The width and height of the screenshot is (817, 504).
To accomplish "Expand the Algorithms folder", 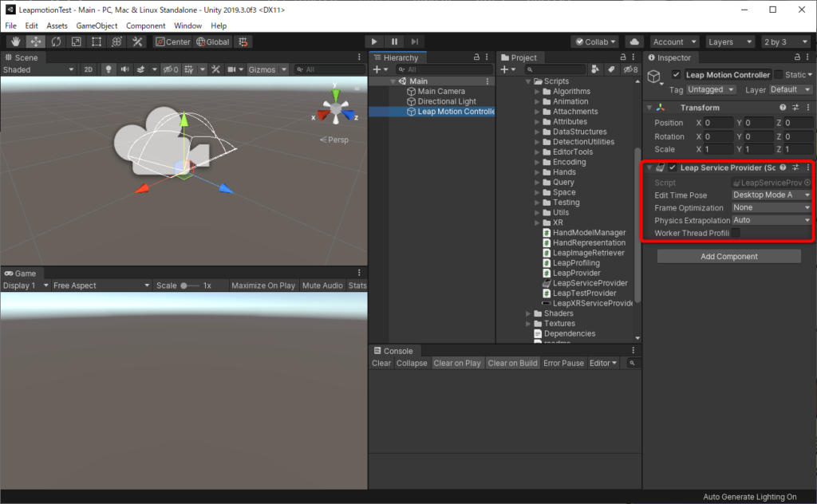I will pos(537,91).
